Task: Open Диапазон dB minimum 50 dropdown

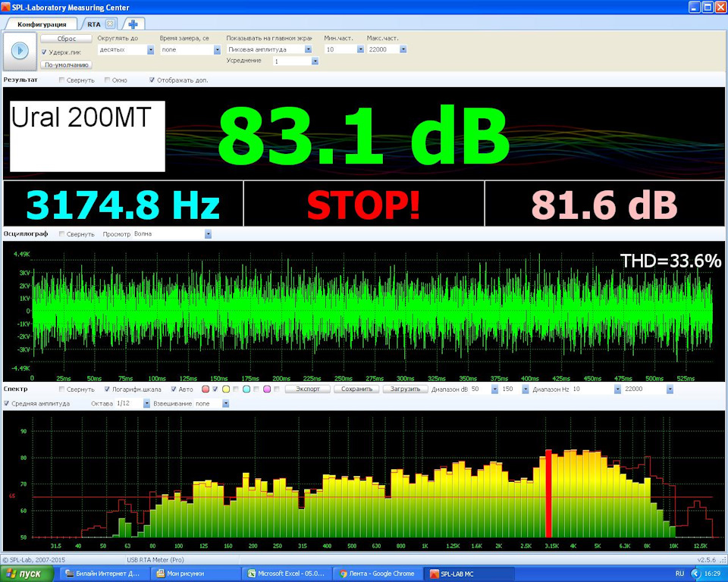Action: (495, 389)
